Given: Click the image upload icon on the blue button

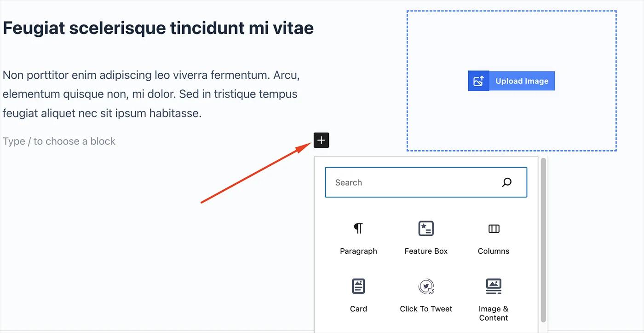Looking at the screenshot, I should click(478, 81).
